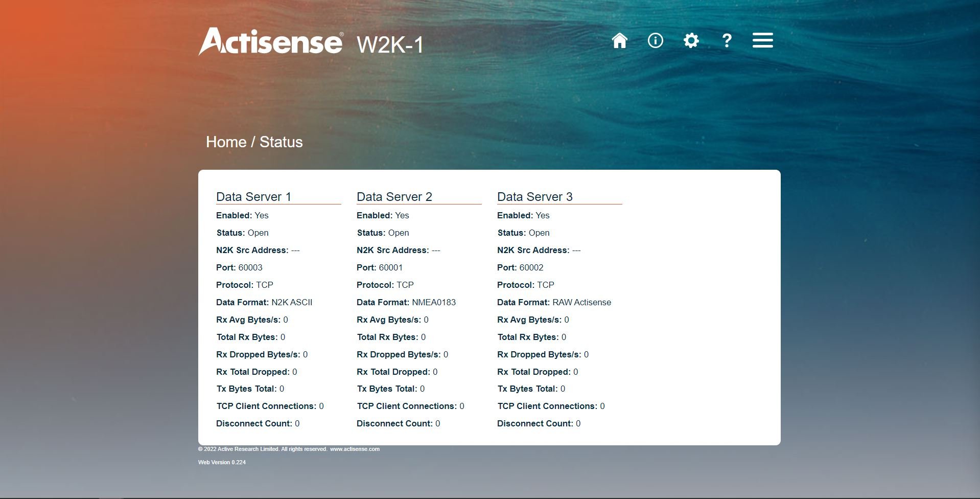The image size is (980, 499).
Task: Select Data Server 3 port value 60002
Action: tap(531, 267)
